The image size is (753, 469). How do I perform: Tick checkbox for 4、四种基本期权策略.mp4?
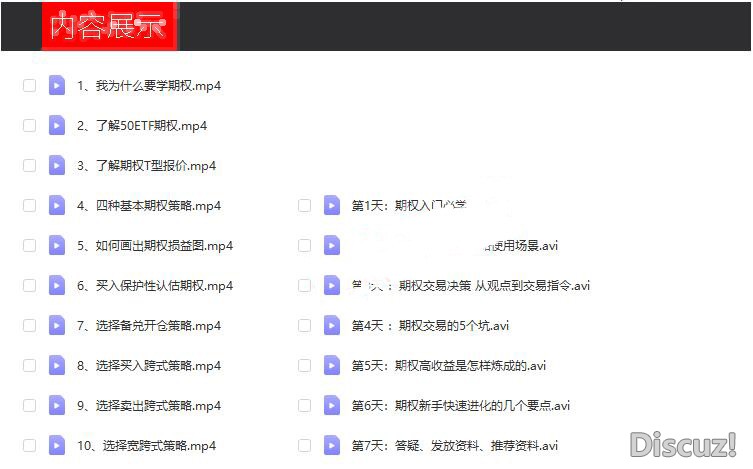(x=29, y=205)
